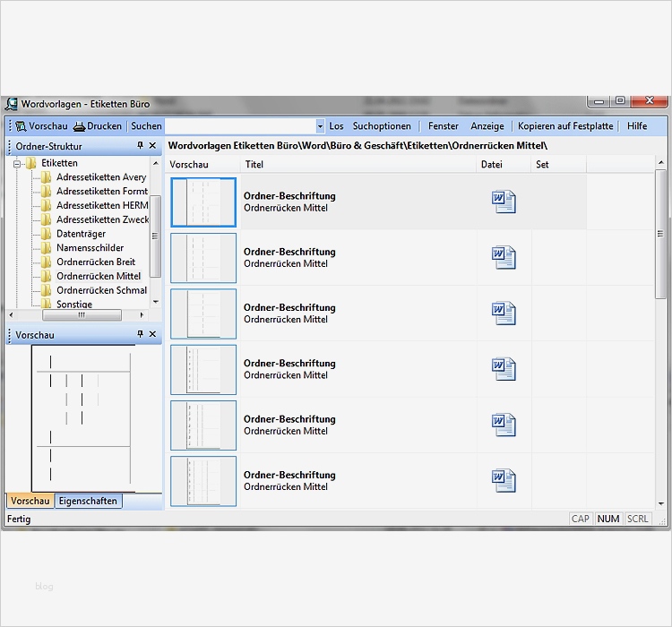Open the Fenster menu
Screen dimensions: 672x627
pyautogui.click(x=444, y=126)
